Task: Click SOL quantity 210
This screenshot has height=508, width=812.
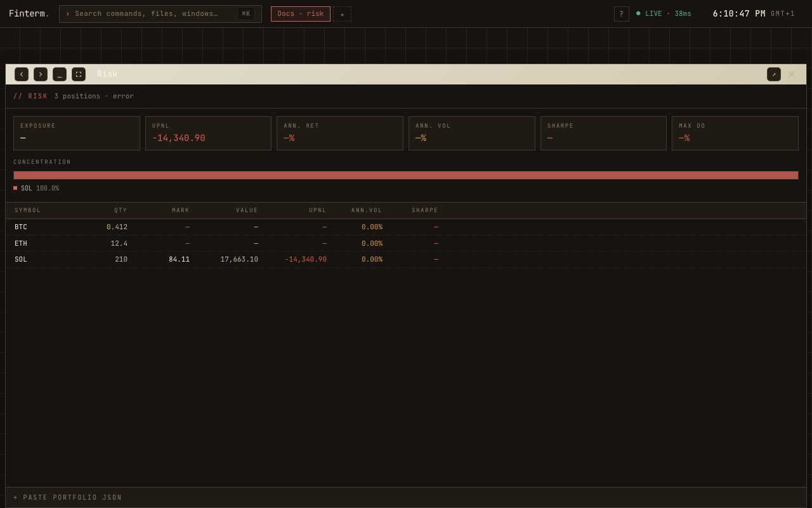Action: [x=121, y=260]
